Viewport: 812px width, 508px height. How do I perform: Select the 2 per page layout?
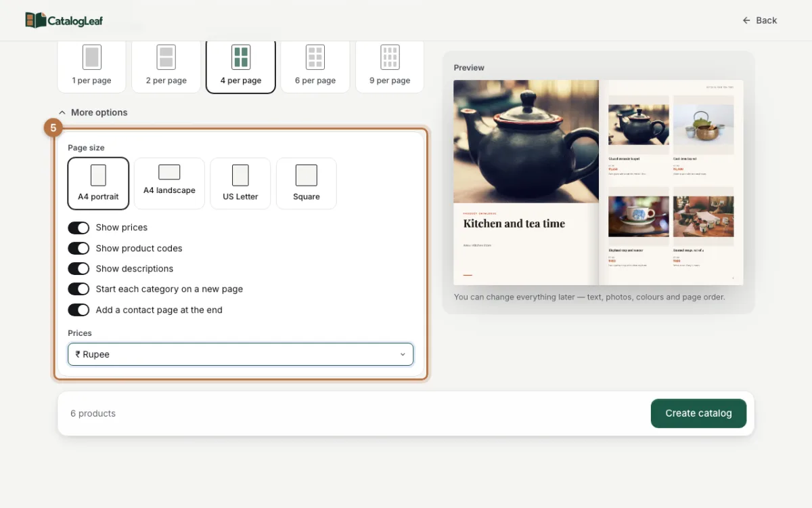pyautogui.click(x=166, y=66)
